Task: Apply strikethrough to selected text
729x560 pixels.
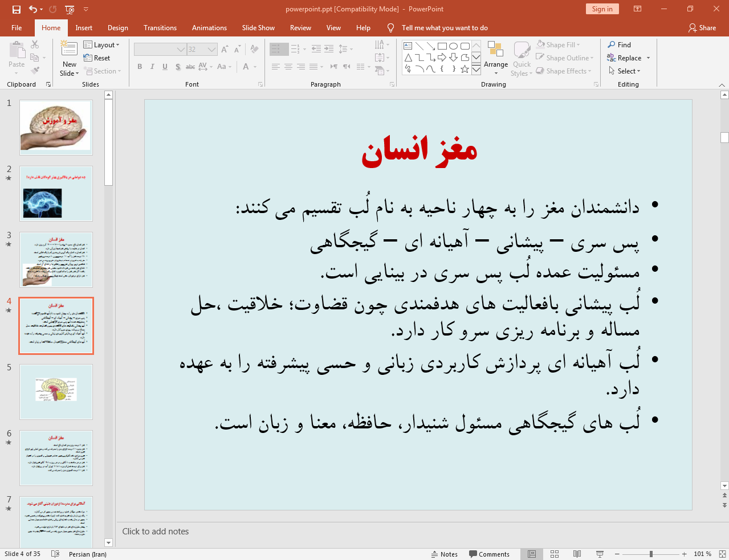Action: (x=190, y=67)
